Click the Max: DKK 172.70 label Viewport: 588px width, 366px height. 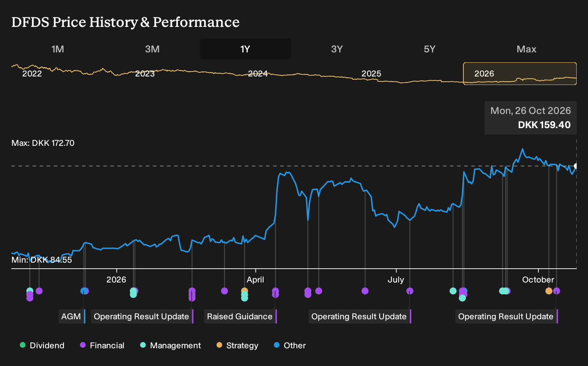pyautogui.click(x=43, y=143)
